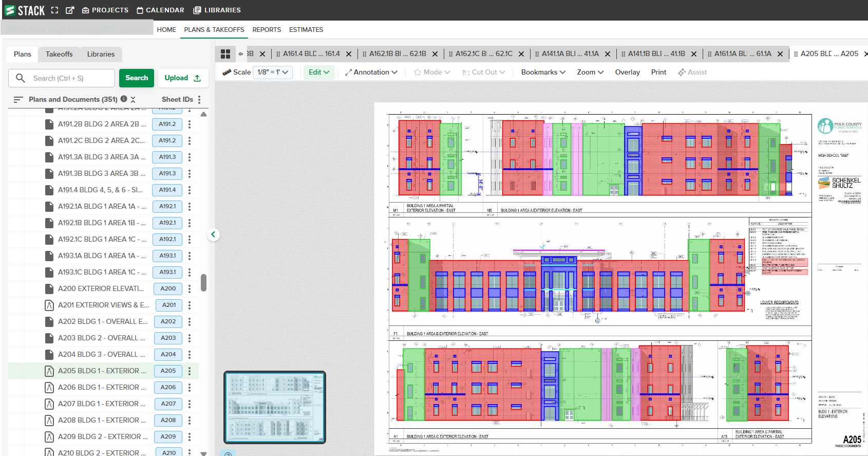Expand the Annotation dropdown
The image size is (868, 456).
[371, 72]
